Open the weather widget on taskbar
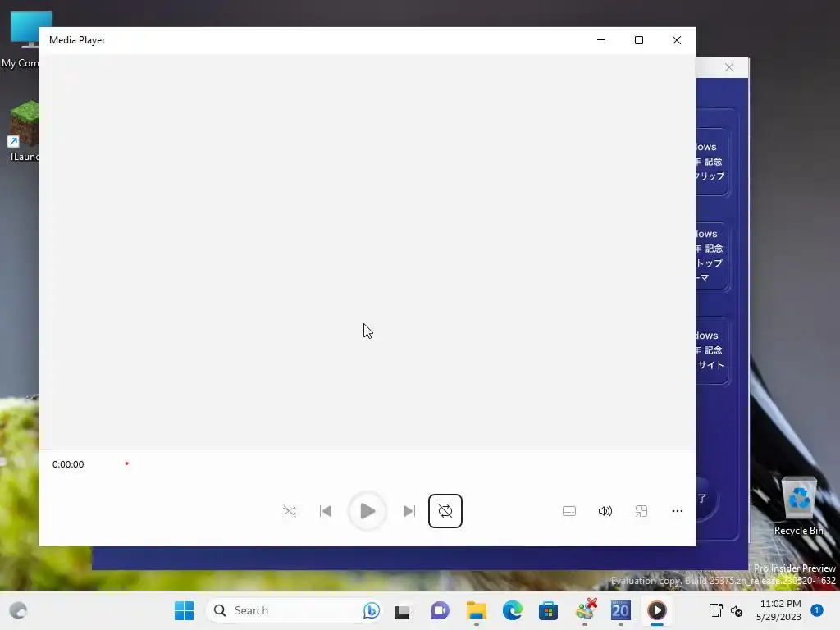This screenshot has width=840, height=630. pos(18,610)
